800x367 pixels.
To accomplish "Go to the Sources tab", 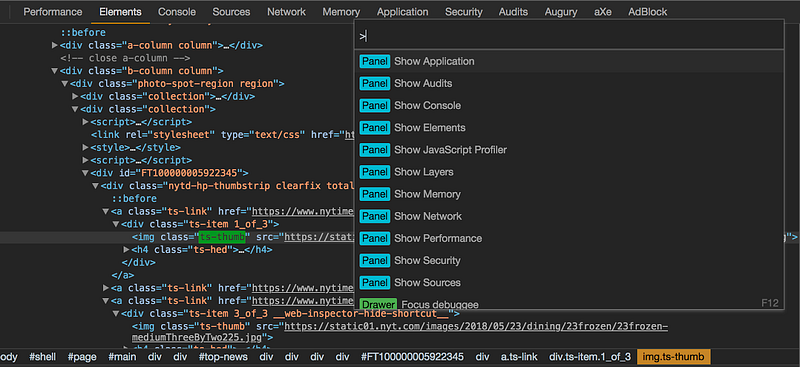I will 231,12.
